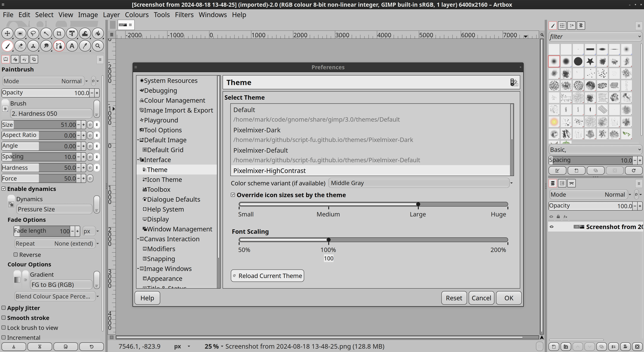Click the icon size slider handle
Screen dimensions: 644x352
[418, 204]
